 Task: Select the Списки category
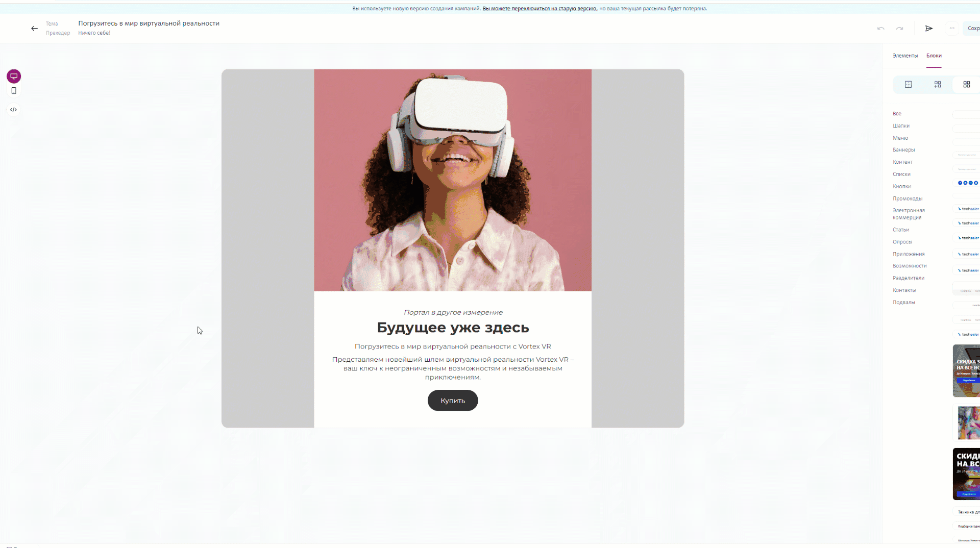click(x=901, y=175)
